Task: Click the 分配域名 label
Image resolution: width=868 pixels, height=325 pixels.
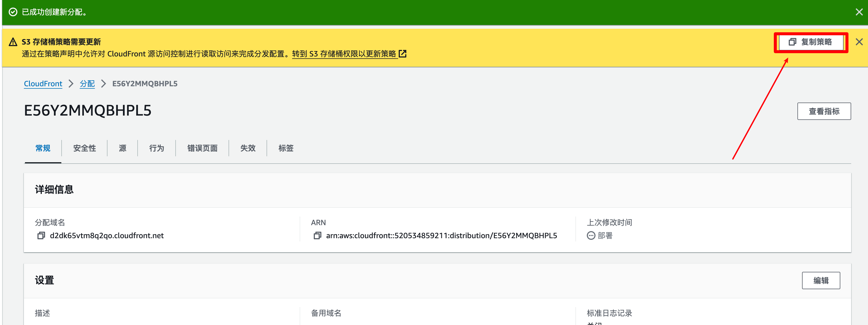Action: tap(50, 223)
